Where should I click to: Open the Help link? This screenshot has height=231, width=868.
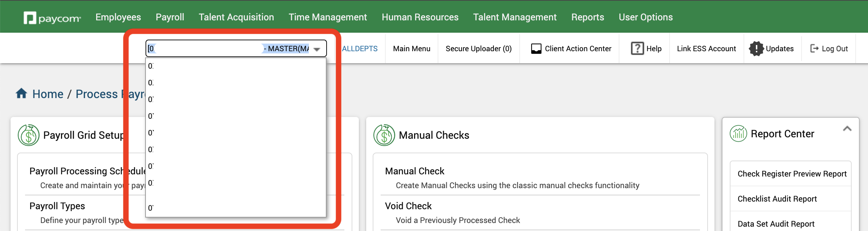[x=654, y=49]
